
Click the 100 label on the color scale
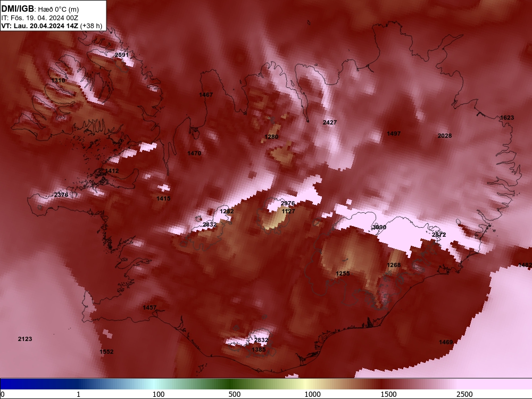159,394
